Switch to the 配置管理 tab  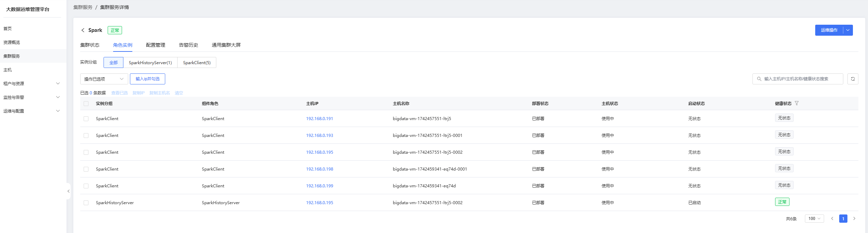[x=155, y=45]
